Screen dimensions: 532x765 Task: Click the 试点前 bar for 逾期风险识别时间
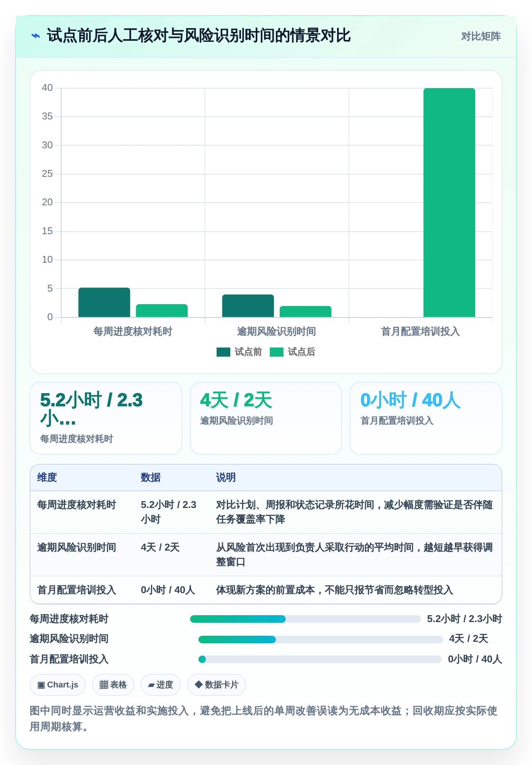point(248,306)
